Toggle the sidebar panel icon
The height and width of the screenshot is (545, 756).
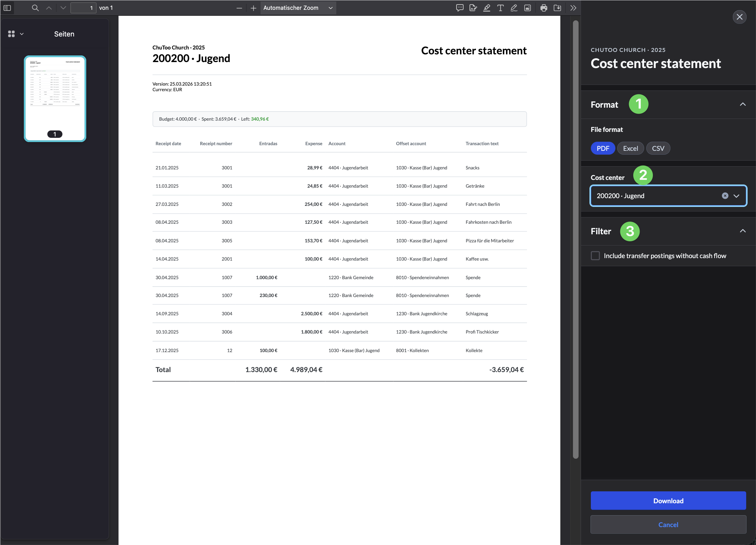(x=7, y=8)
